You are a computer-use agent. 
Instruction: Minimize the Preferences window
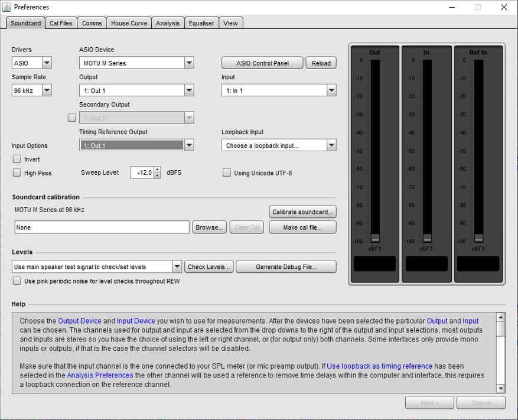pyautogui.click(x=452, y=7)
